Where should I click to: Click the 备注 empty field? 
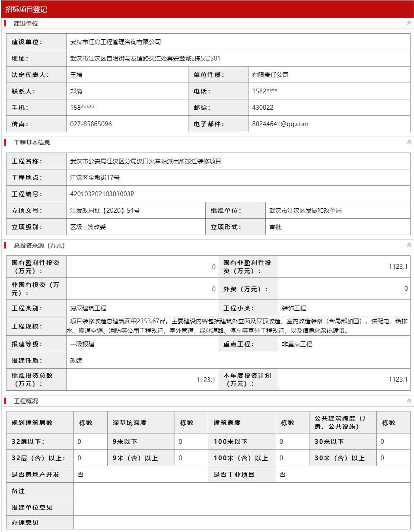[x=241, y=491]
